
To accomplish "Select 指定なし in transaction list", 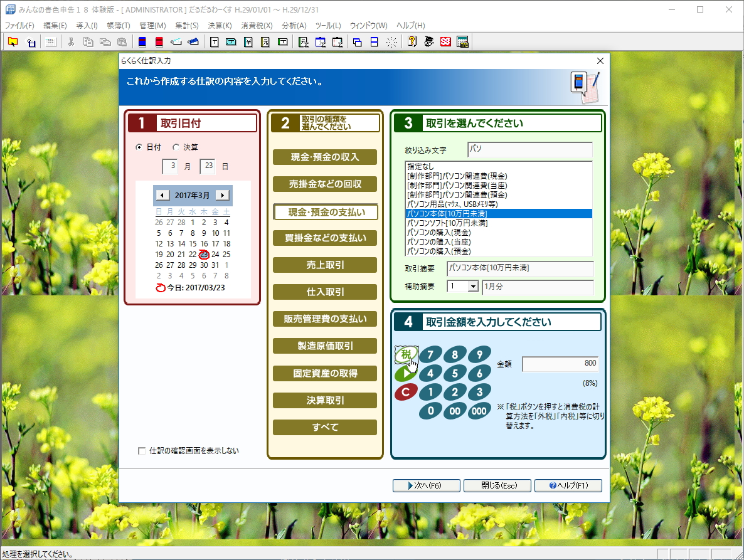I will tap(499, 167).
